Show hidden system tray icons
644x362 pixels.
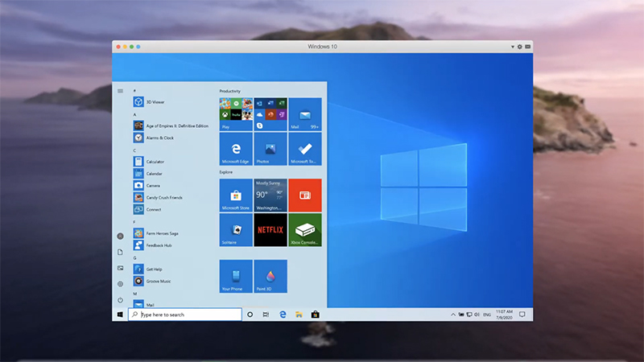pyautogui.click(x=453, y=315)
